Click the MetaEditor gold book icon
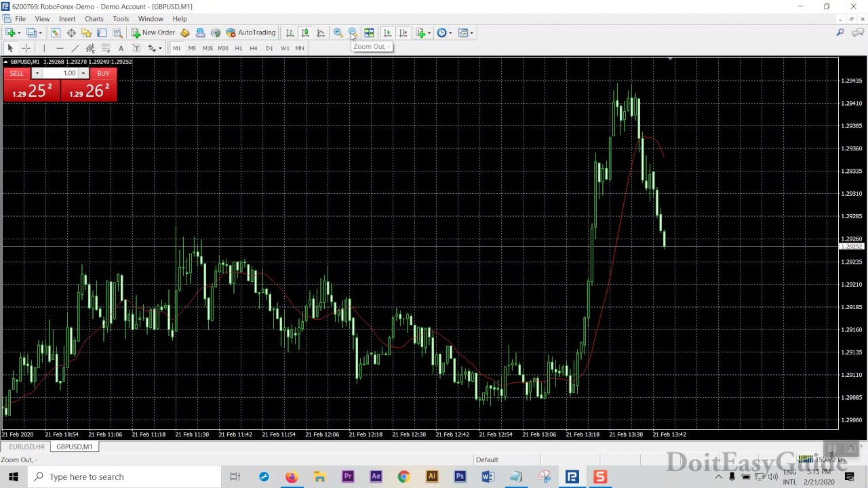 click(184, 33)
